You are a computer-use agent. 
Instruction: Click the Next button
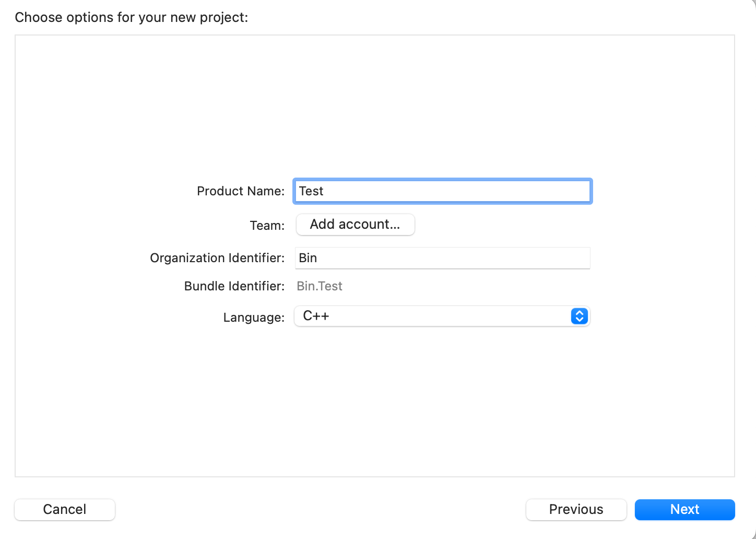tap(684, 509)
